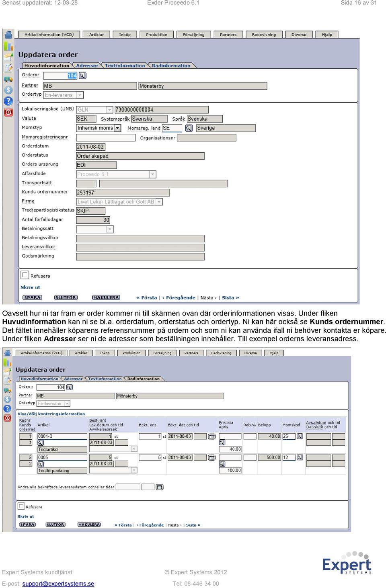Open the blue question mark help icon in Huvudinformation view

(8, 101)
